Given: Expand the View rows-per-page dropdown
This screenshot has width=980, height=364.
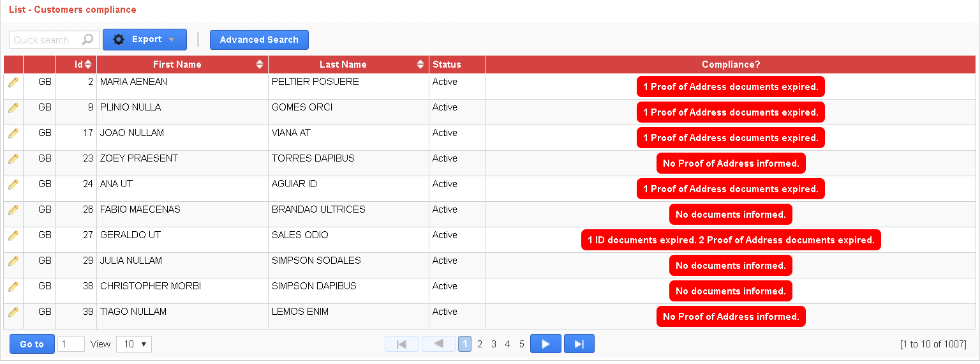Looking at the screenshot, I should tap(134, 344).
